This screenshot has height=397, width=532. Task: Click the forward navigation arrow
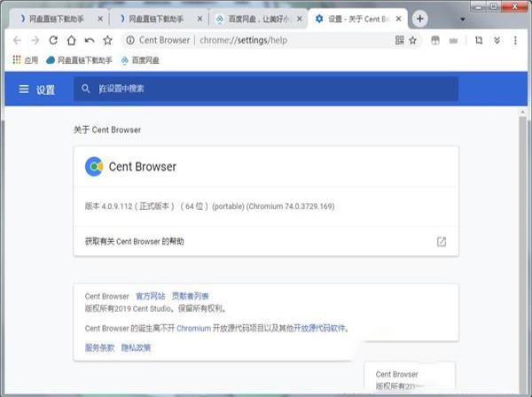(x=35, y=41)
